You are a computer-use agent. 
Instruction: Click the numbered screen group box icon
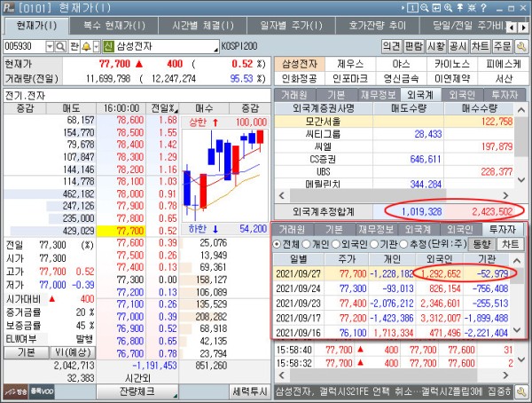(x=412, y=8)
